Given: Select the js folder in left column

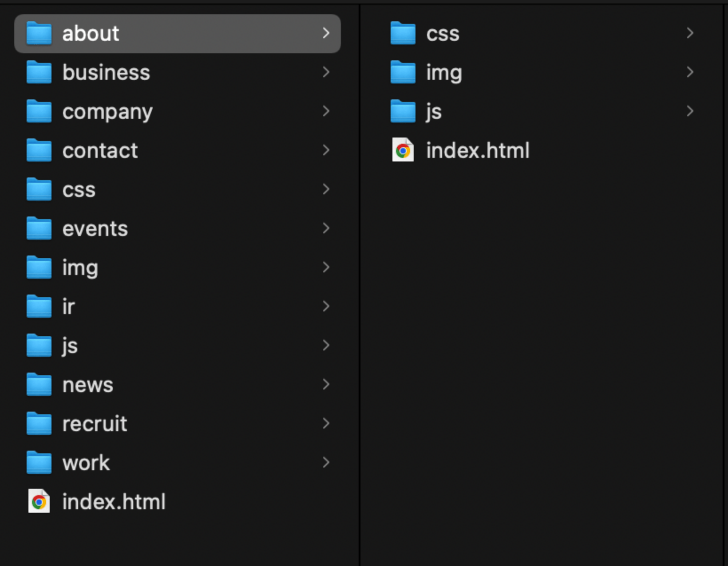Looking at the screenshot, I should point(178,346).
